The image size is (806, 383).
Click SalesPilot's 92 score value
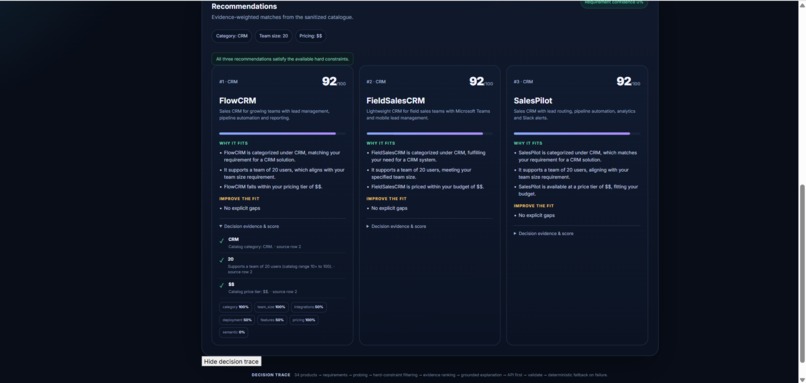tap(624, 81)
